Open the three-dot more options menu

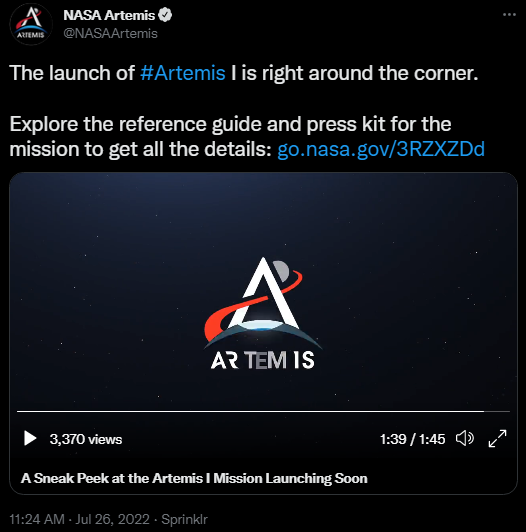point(509,15)
